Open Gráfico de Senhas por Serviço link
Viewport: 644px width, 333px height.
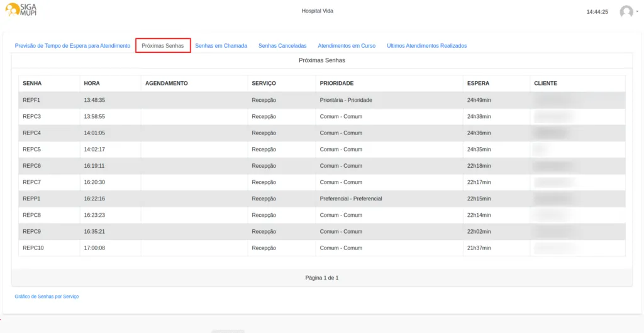pyautogui.click(x=47, y=296)
